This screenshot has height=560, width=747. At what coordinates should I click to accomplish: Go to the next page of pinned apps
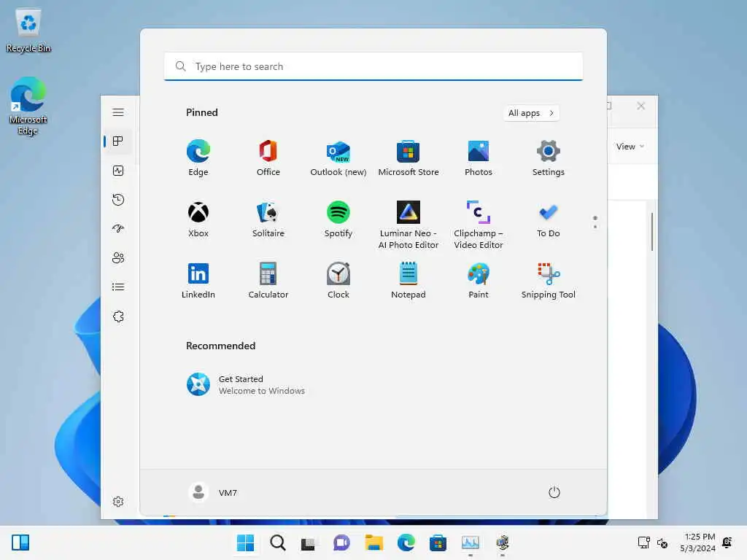(x=595, y=226)
